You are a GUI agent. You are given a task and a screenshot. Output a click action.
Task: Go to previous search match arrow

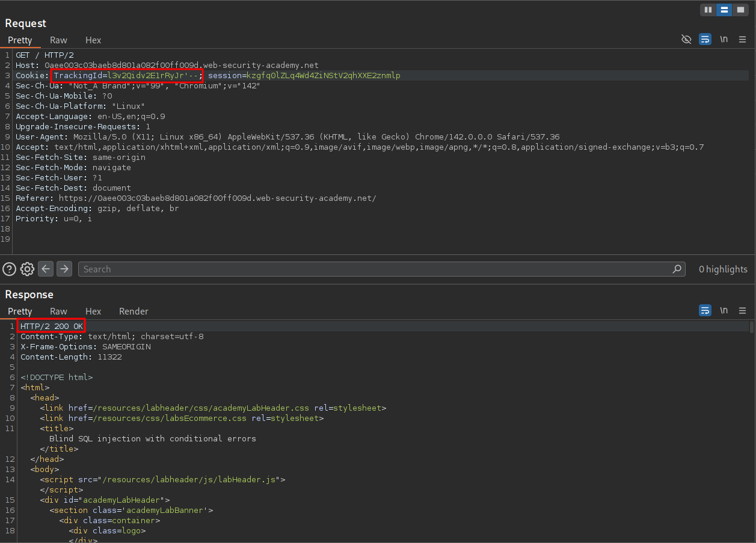(x=46, y=269)
